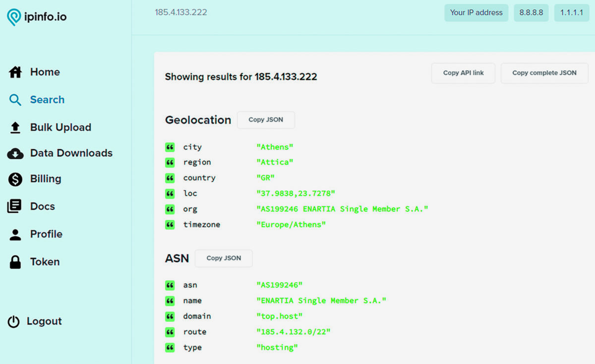Open the Home menu item

pos(45,72)
